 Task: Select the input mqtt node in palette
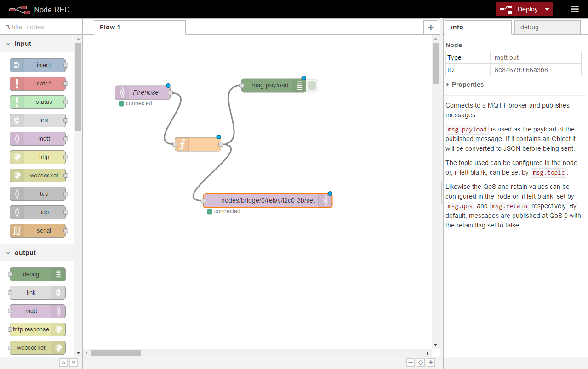coord(38,139)
